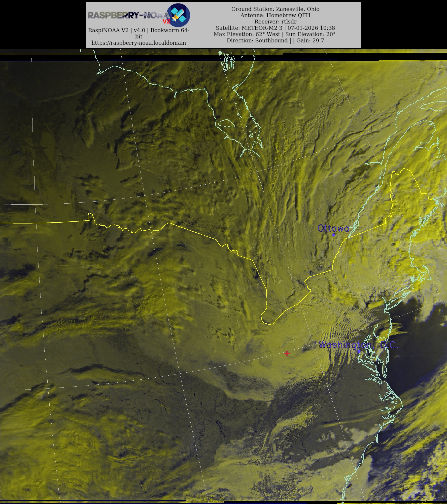Click the Max Elevation: 62° West text

pos(247,34)
